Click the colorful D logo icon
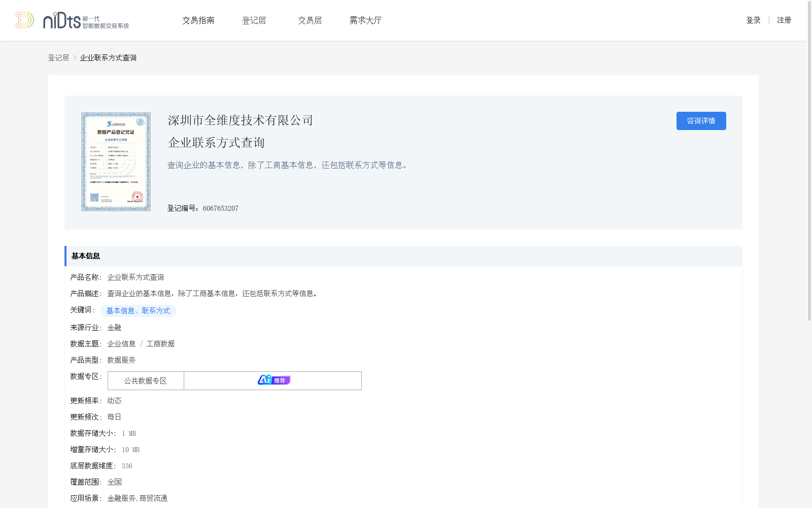This screenshot has width=812, height=508. [24, 20]
